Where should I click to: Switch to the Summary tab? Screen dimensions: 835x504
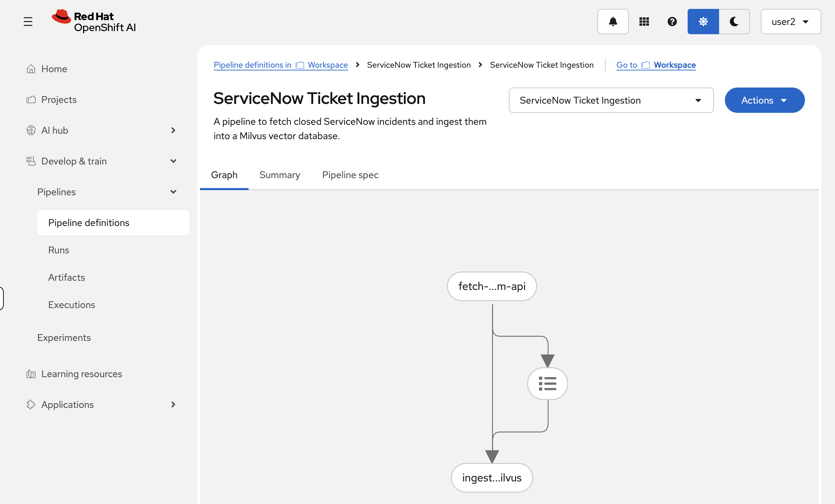coord(279,175)
